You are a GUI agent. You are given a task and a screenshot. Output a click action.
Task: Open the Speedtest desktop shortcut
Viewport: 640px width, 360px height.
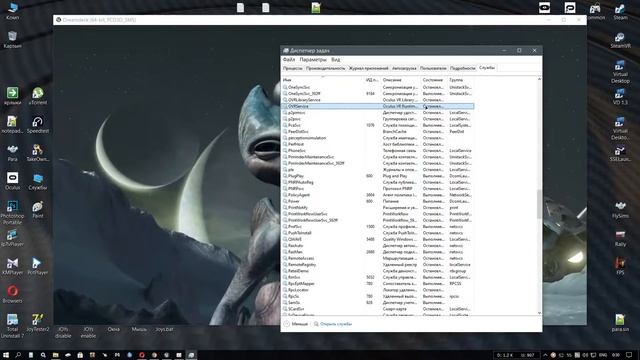pos(38,124)
